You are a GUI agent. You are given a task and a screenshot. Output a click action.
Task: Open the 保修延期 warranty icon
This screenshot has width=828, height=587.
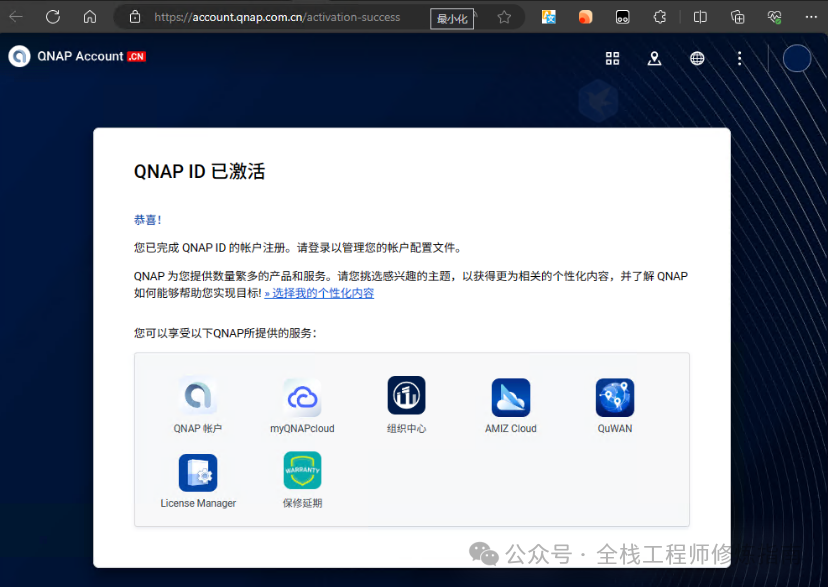point(302,470)
